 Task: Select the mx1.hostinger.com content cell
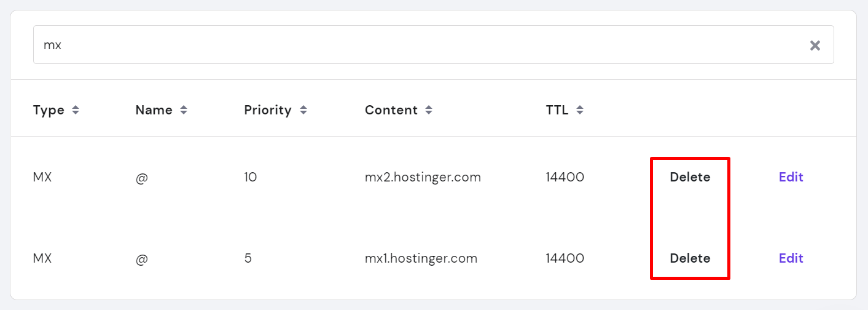tap(421, 259)
